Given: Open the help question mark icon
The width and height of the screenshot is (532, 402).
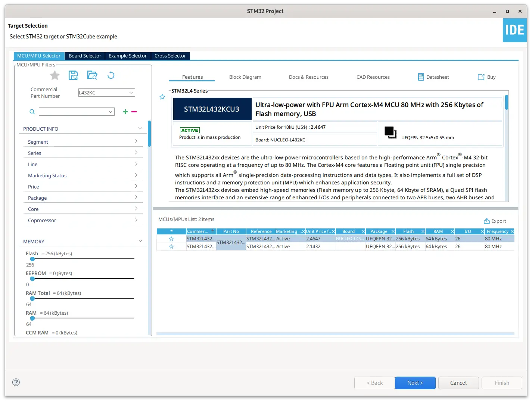Looking at the screenshot, I should point(16,382).
